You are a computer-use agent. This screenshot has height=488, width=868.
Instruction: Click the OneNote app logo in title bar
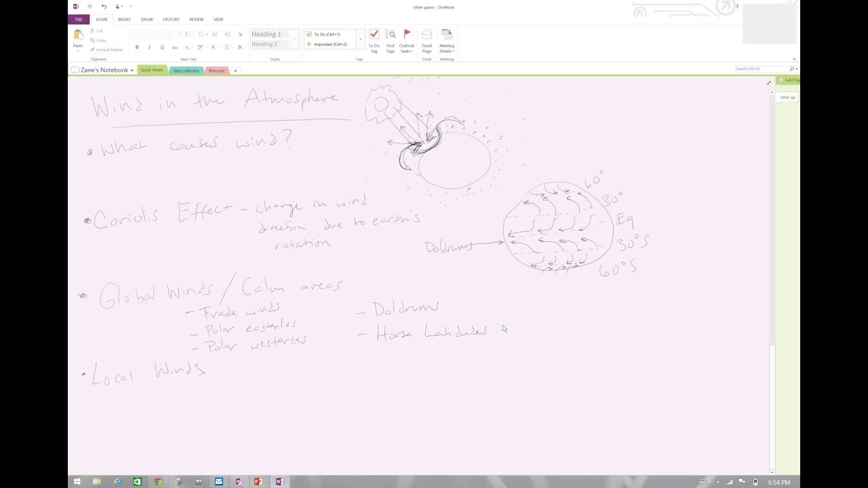pyautogui.click(x=76, y=7)
